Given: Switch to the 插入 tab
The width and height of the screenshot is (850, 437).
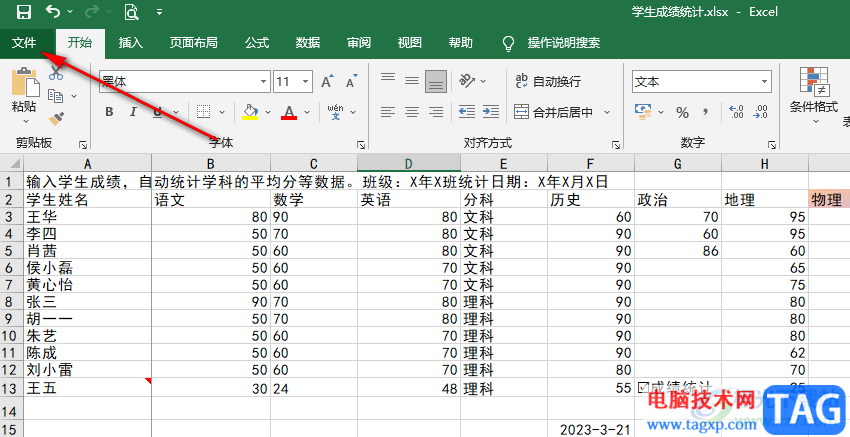Looking at the screenshot, I should [131, 43].
